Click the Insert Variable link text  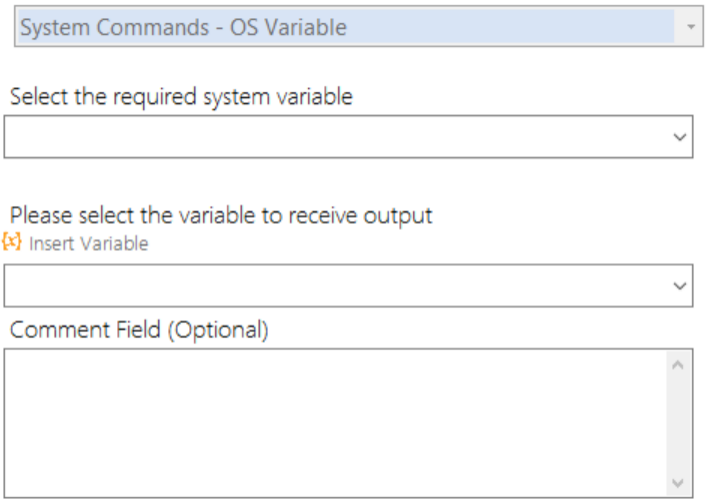(x=89, y=244)
